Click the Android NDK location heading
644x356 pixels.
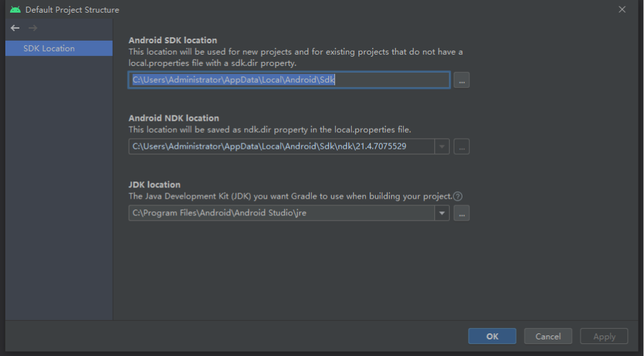pos(174,118)
